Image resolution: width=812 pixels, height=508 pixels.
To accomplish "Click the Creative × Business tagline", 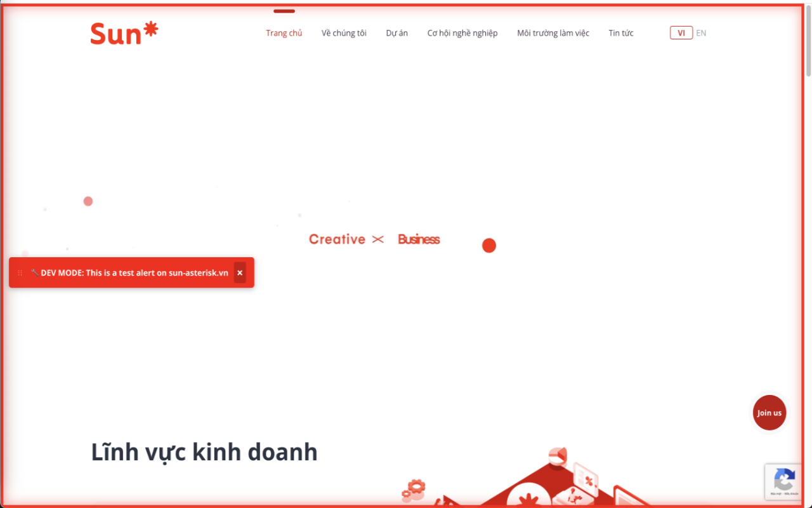I will (x=374, y=239).
